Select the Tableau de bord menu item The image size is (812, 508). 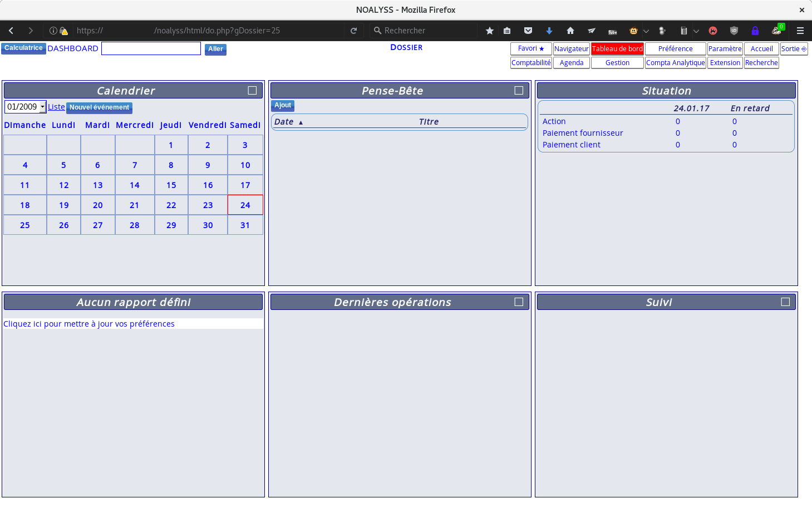point(617,49)
